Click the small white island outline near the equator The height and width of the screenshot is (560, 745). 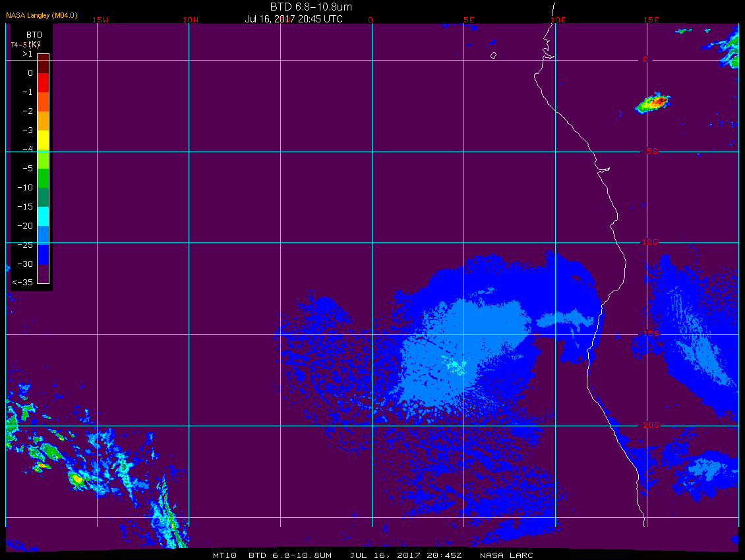click(493, 55)
